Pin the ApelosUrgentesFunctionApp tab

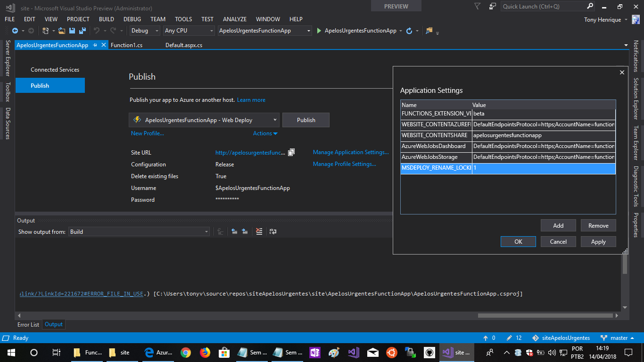coord(95,45)
